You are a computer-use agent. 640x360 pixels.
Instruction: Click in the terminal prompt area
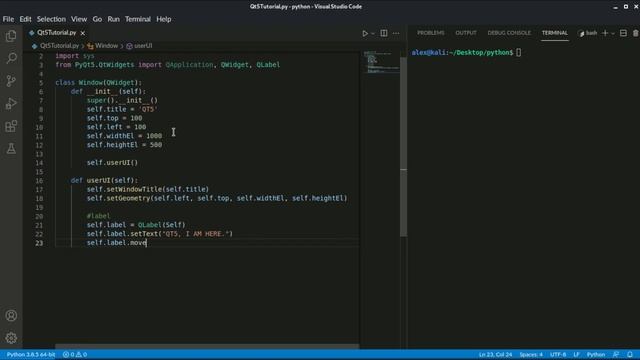pos(518,53)
